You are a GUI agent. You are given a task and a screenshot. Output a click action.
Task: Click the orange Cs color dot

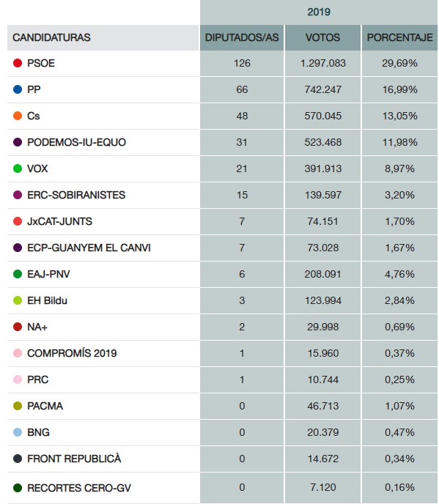tap(18, 116)
